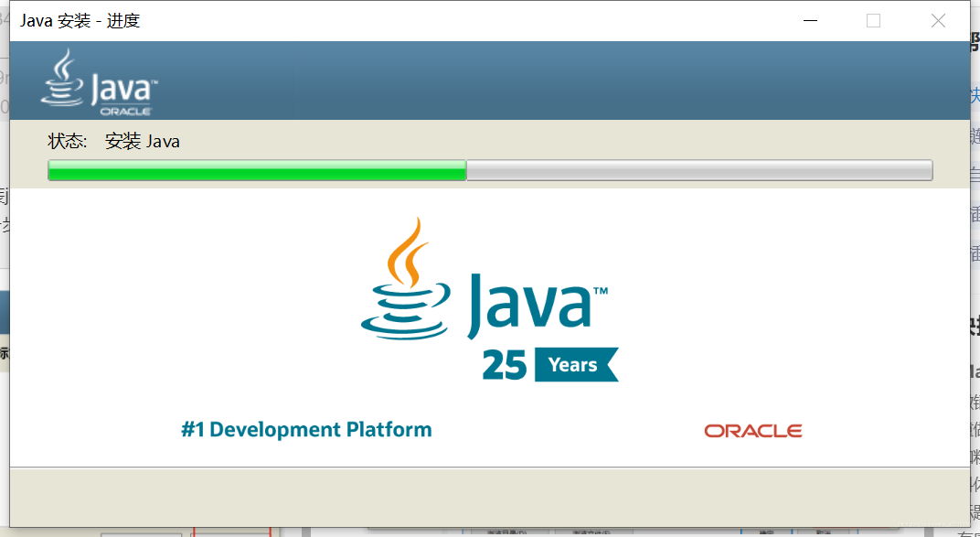980x537 pixels.
Task: Click the green installation progress bar
Action: [490, 170]
